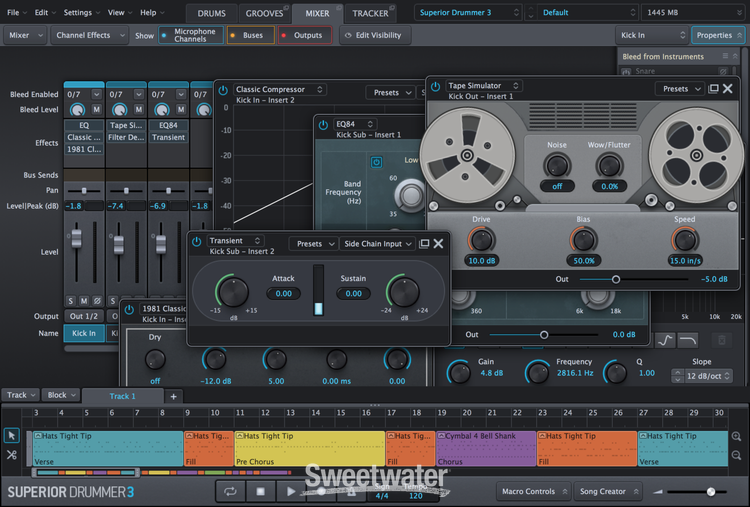The image size is (750, 507).
Task: Open the Mixer dropdown menu
Action: point(25,35)
